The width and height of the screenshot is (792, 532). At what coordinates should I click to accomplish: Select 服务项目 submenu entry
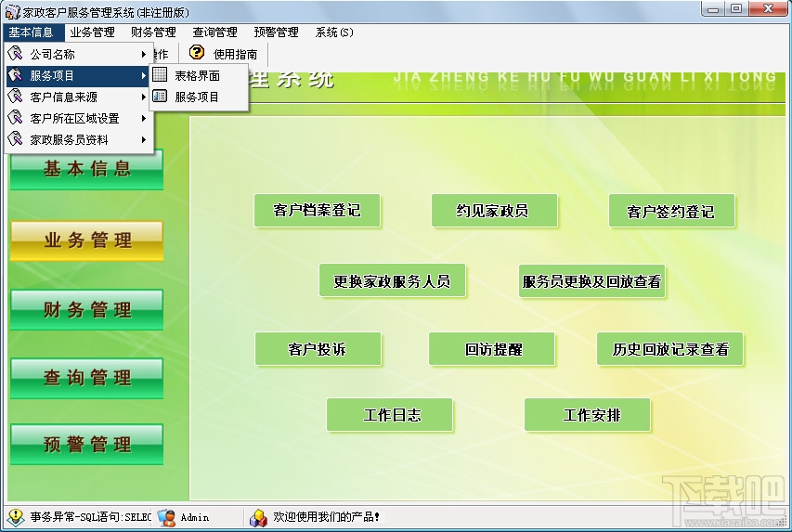(199, 97)
